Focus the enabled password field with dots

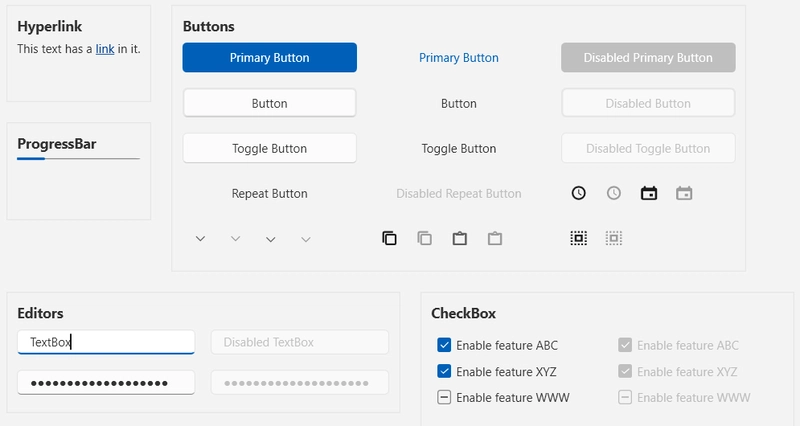(105, 382)
